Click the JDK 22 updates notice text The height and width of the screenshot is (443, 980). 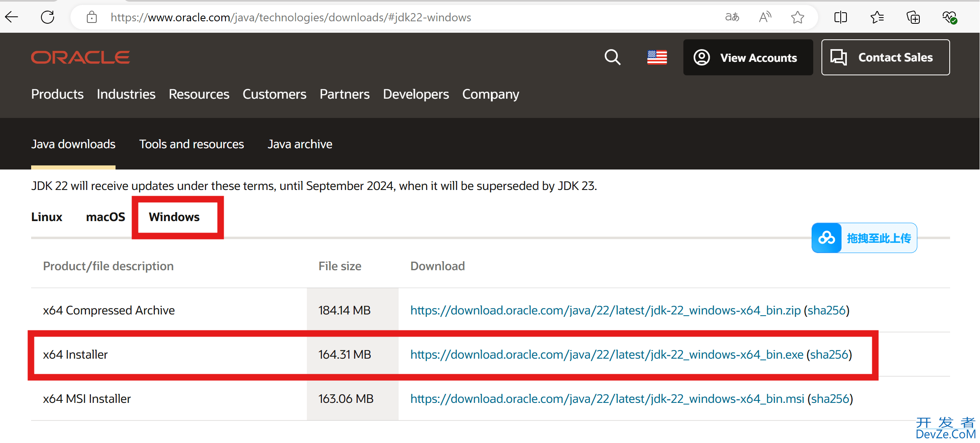[314, 186]
